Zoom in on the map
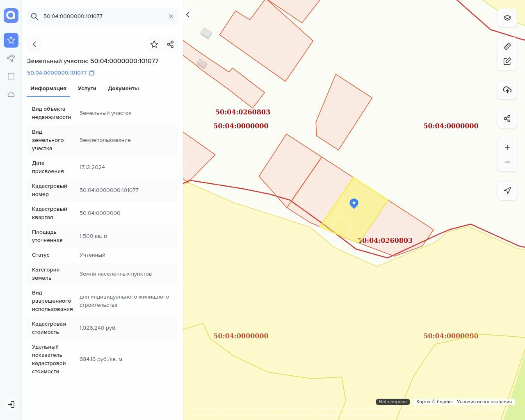This screenshot has height=420, width=525. [507, 147]
